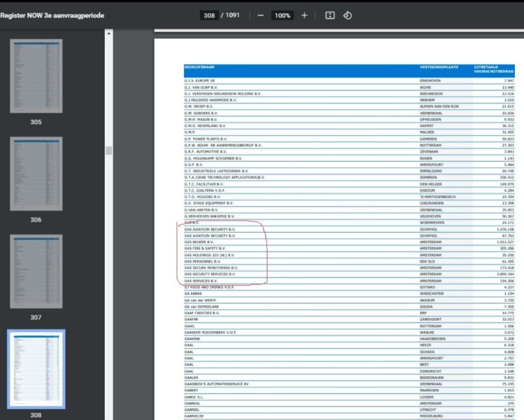The image size is (524, 420).
Task: Click the city cell HAAKSBERGEN
Action: (x=432, y=339)
